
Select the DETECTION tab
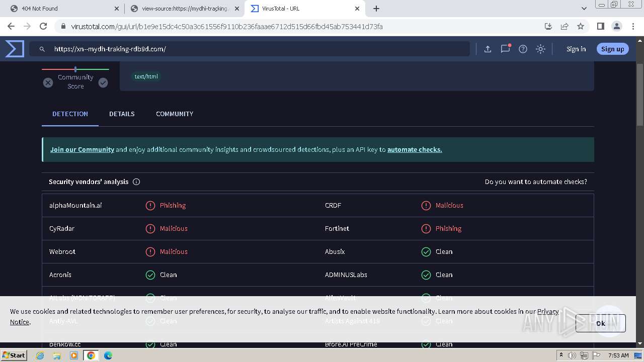click(70, 114)
